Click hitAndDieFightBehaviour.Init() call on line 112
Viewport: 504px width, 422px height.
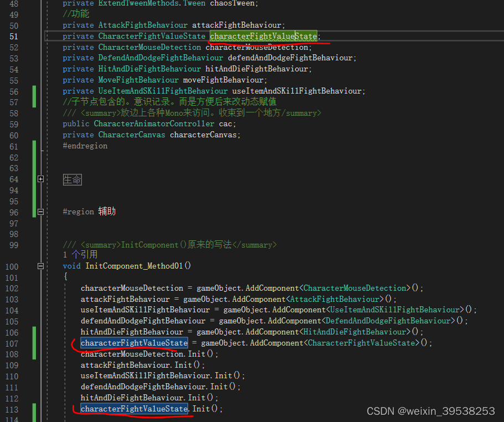[x=149, y=398]
